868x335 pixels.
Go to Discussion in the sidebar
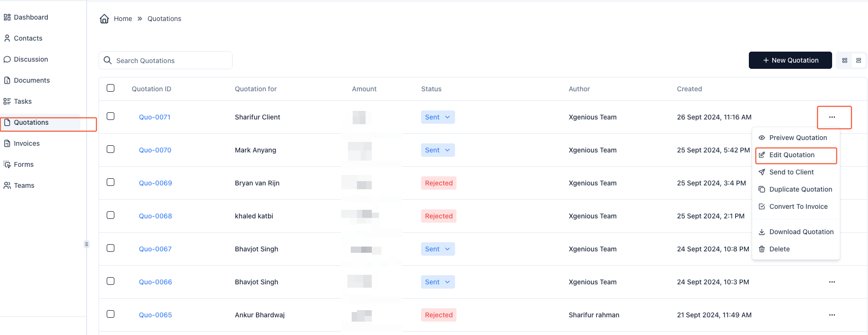[31, 59]
